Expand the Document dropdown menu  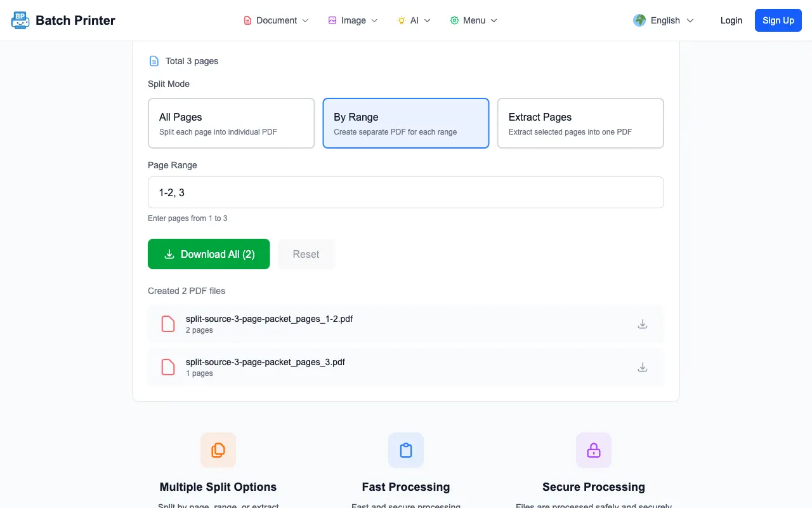click(276, 20)
